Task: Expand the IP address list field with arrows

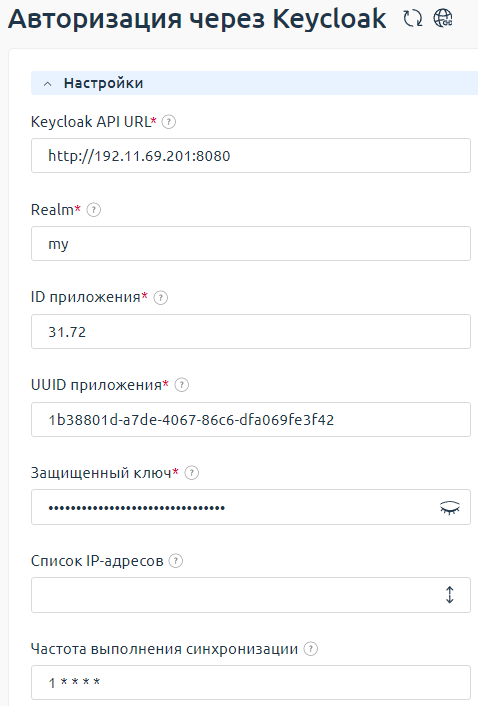Action: pos(450,595)
